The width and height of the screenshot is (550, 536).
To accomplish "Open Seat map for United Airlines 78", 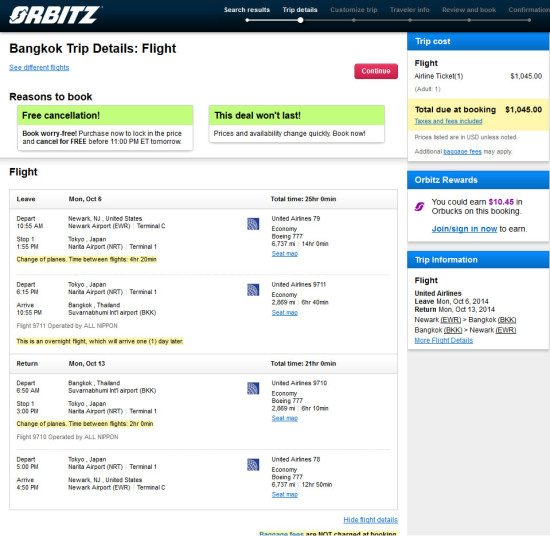I will coord(284,495).
